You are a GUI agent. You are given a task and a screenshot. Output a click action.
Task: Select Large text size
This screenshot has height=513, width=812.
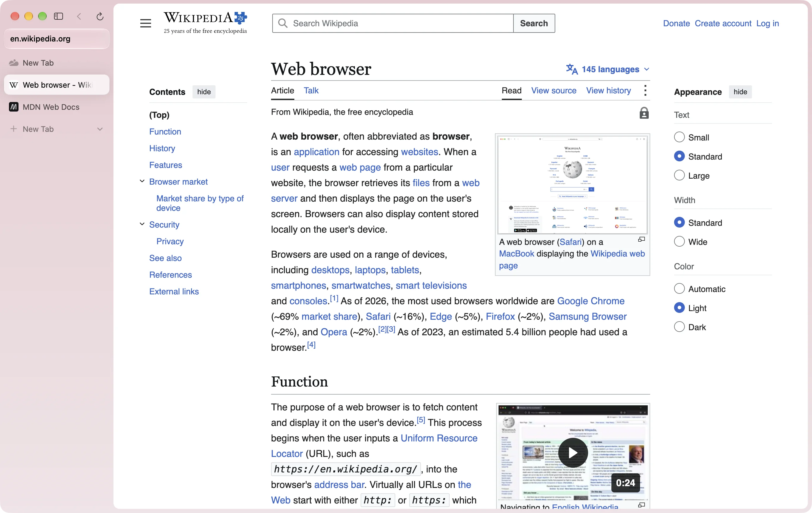tap(679, 175)
